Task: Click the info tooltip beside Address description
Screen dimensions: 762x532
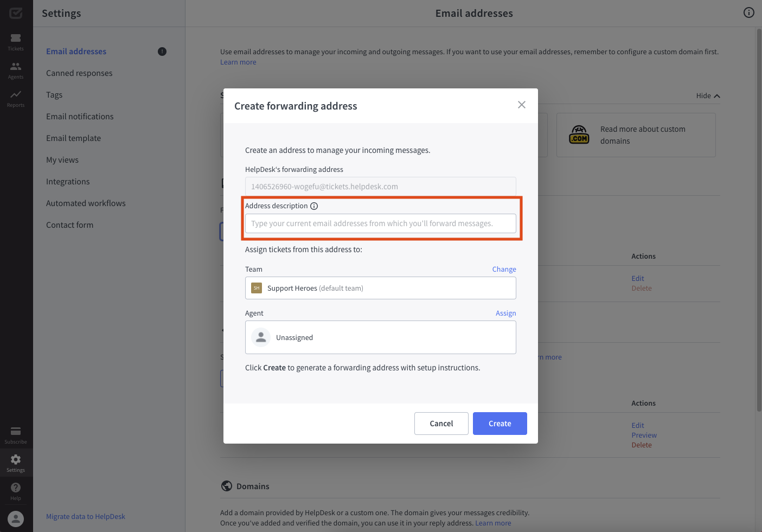Action: pos(315,206)
